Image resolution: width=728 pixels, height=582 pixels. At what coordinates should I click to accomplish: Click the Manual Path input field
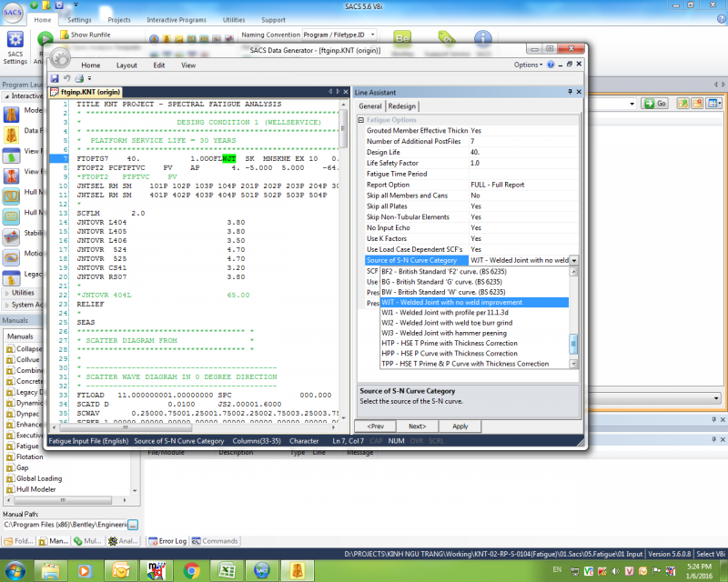pos(65,525)
